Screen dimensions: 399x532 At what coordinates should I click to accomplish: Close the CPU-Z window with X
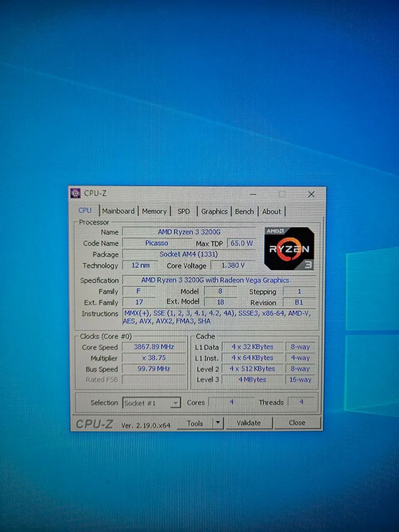point(311,194)
